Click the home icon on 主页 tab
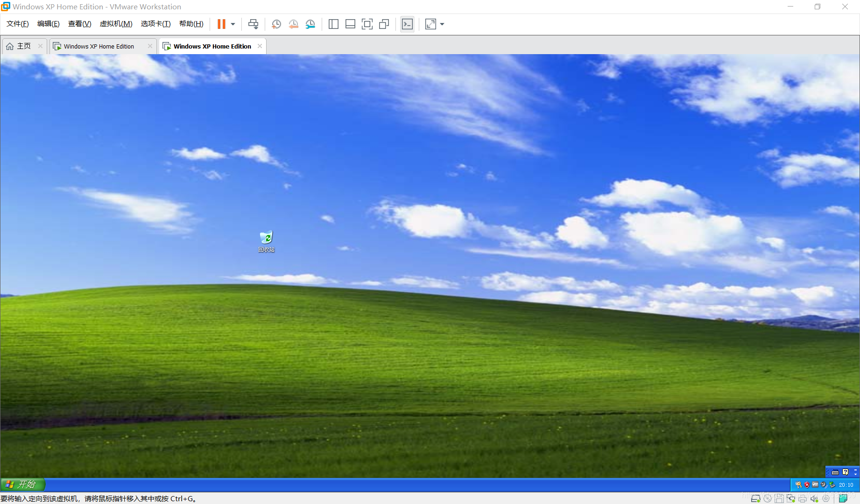This screenshot has width=860, height=504. click(10, 46)
